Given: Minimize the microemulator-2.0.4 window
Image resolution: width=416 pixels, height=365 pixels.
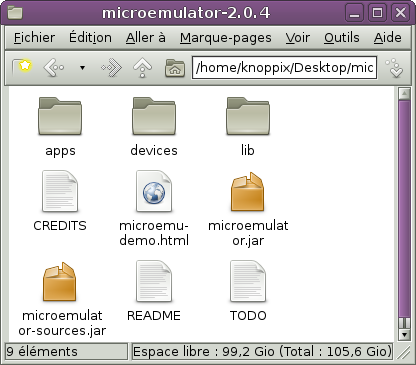Looking at the screenshot, I should coord(354,13).
